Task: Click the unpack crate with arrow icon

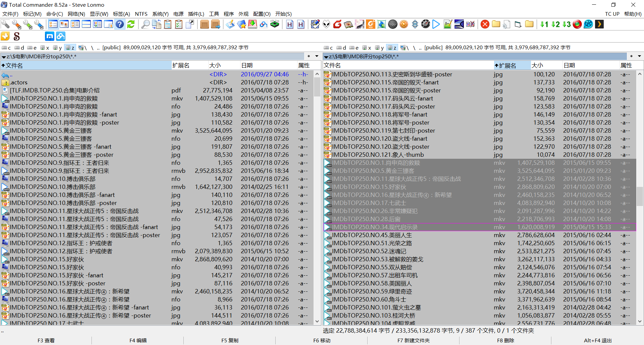Action: point(215,24)
